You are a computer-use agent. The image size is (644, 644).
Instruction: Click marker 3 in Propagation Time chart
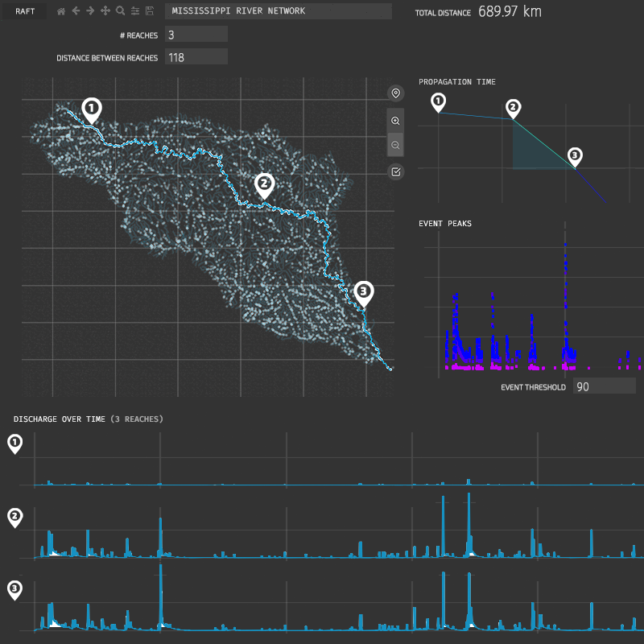point(573,154)
